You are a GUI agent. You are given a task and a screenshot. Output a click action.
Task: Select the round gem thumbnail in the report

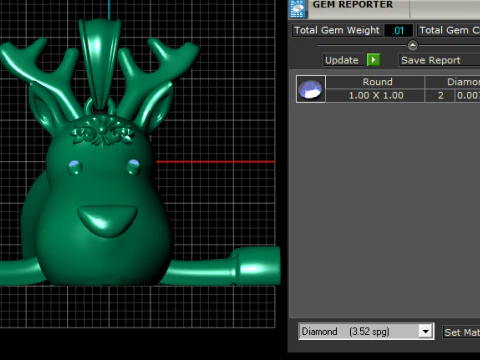[311, 89]
